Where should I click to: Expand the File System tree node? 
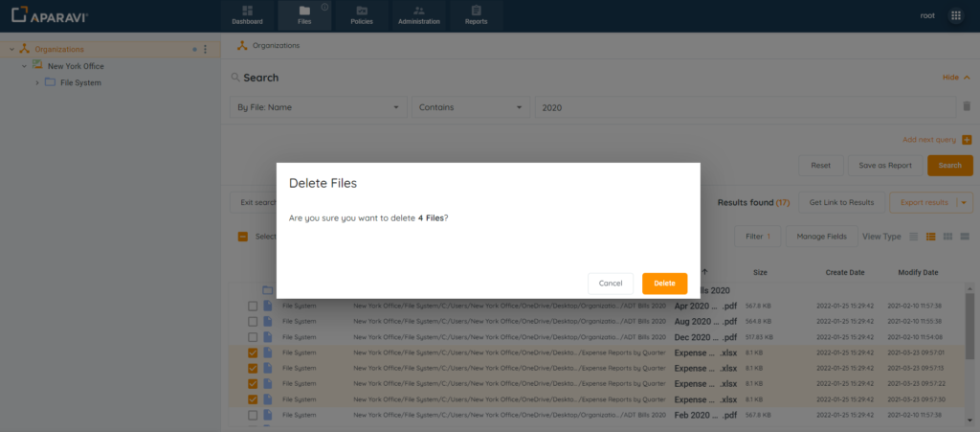(37, 83)
